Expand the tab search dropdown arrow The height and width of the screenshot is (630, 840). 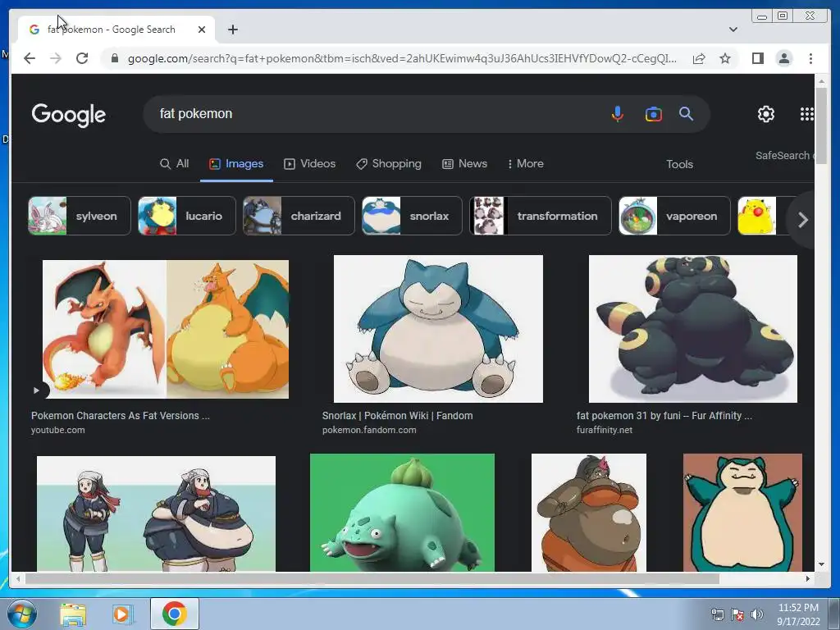(x=733, y=30)
